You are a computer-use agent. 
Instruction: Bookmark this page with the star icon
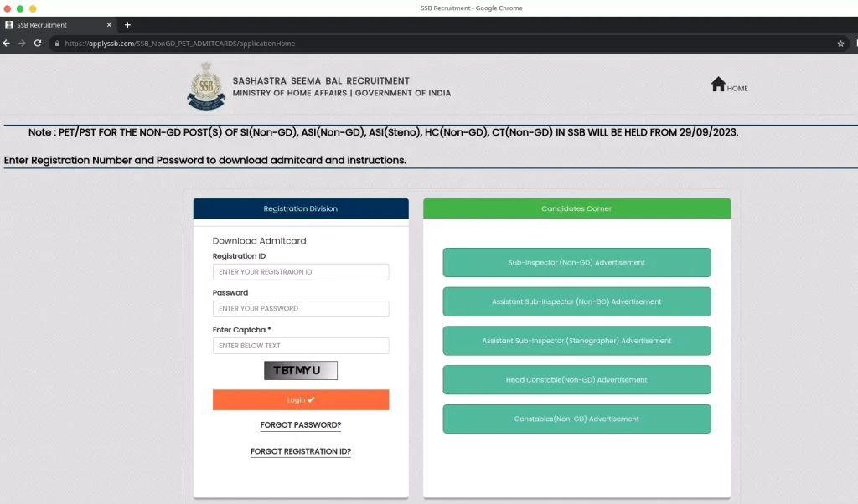pos(840,44)
